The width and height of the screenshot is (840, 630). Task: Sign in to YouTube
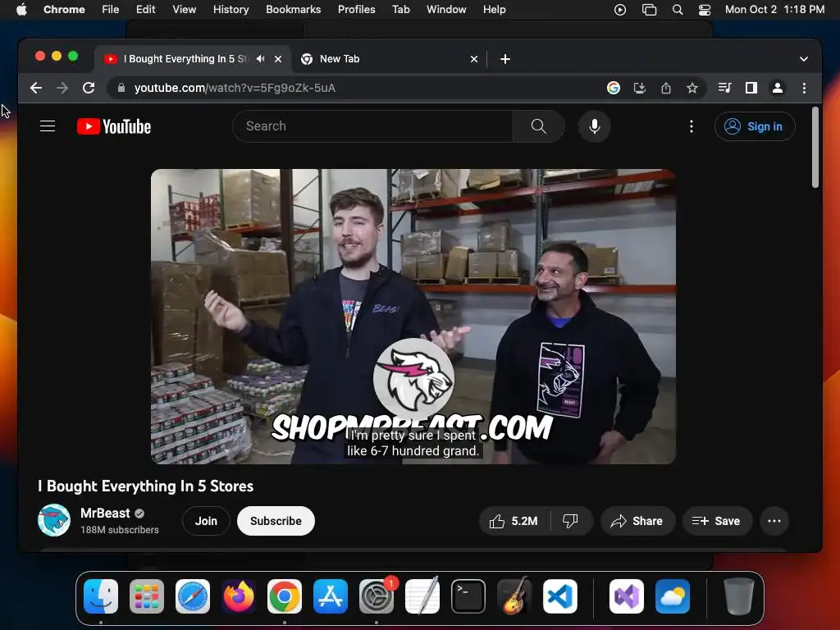click(x=755, y=126)
